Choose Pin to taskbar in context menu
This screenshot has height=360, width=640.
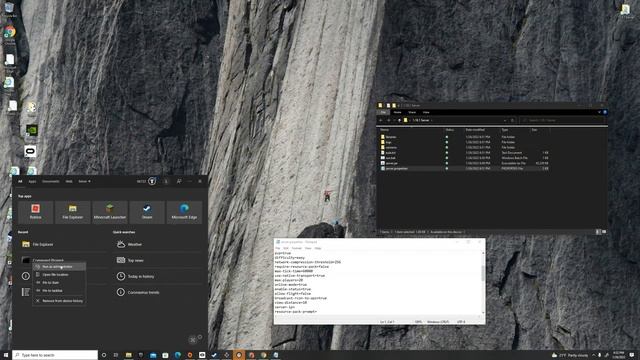click(x=59, y=291)
